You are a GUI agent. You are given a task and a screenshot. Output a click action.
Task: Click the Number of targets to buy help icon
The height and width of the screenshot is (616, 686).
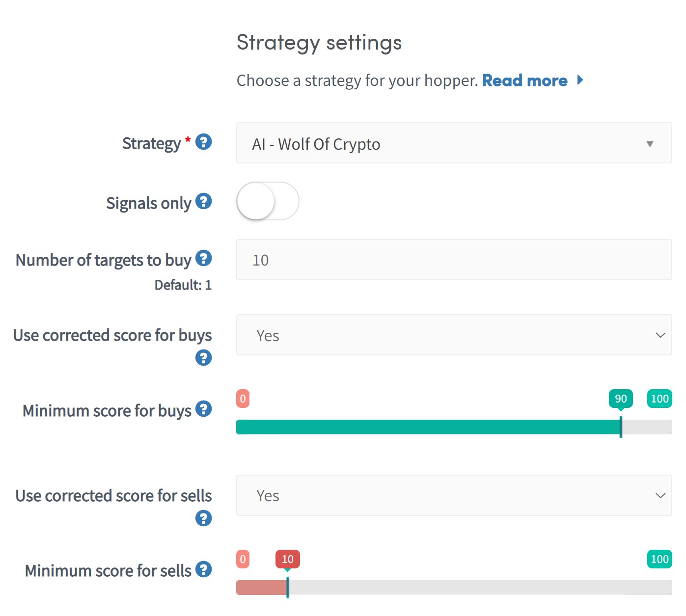[x=203, y=258]
